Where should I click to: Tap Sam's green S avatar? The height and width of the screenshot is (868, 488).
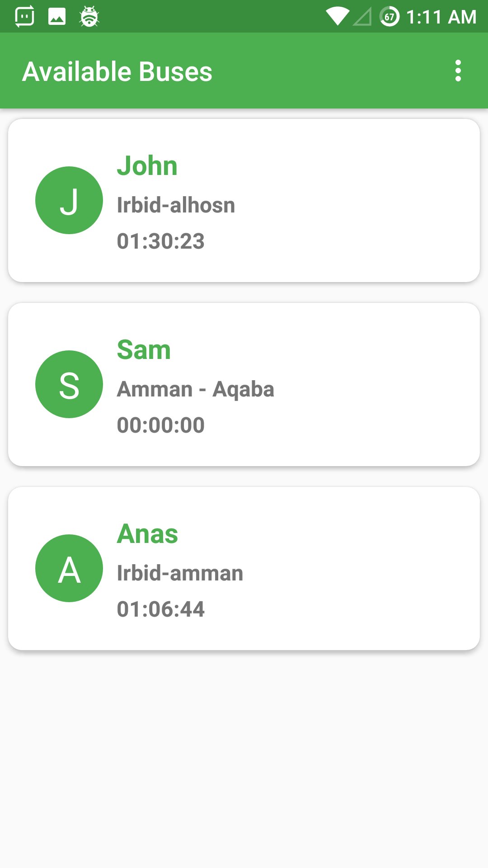[x=69, y=384]
